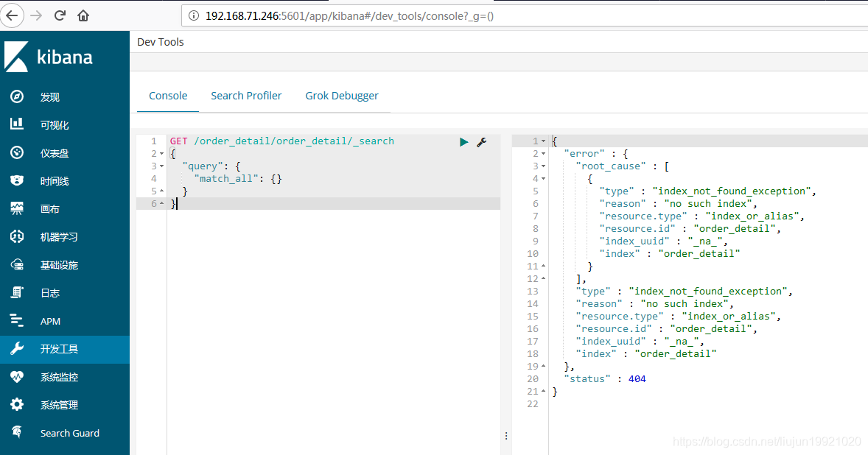This screenshot has width=868, height=455.
Task: Toggle fold marker on request line 5
Action: pos(161,191)
